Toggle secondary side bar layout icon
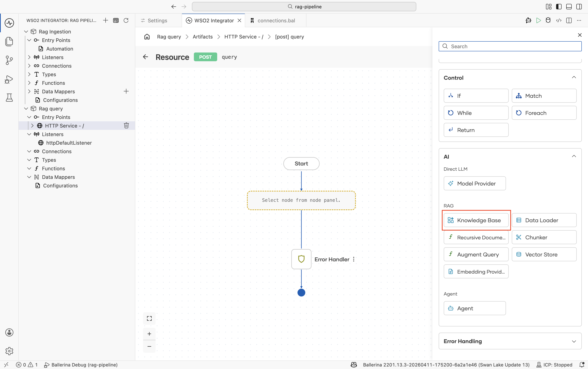 pos(579,7)
